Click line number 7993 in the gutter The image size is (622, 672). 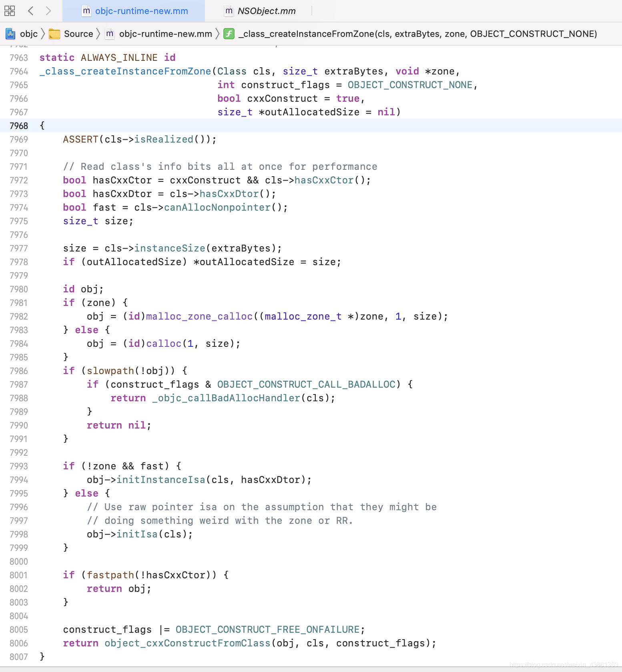(x=19, y=466)
